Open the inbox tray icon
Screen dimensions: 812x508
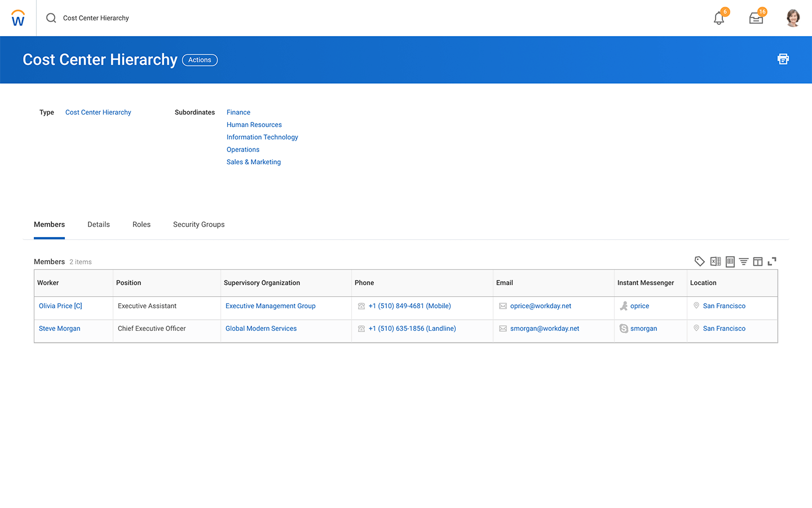coord(756,18)
